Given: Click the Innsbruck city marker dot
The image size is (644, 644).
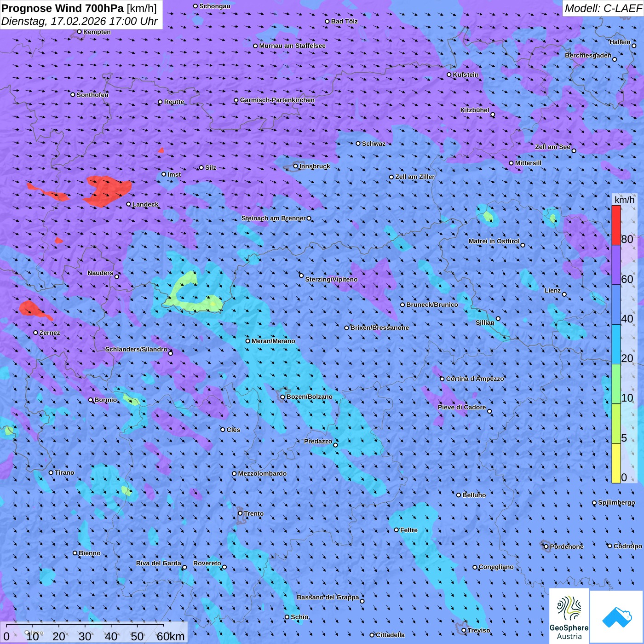Looking at the screenshot, I should pos(296,166).
